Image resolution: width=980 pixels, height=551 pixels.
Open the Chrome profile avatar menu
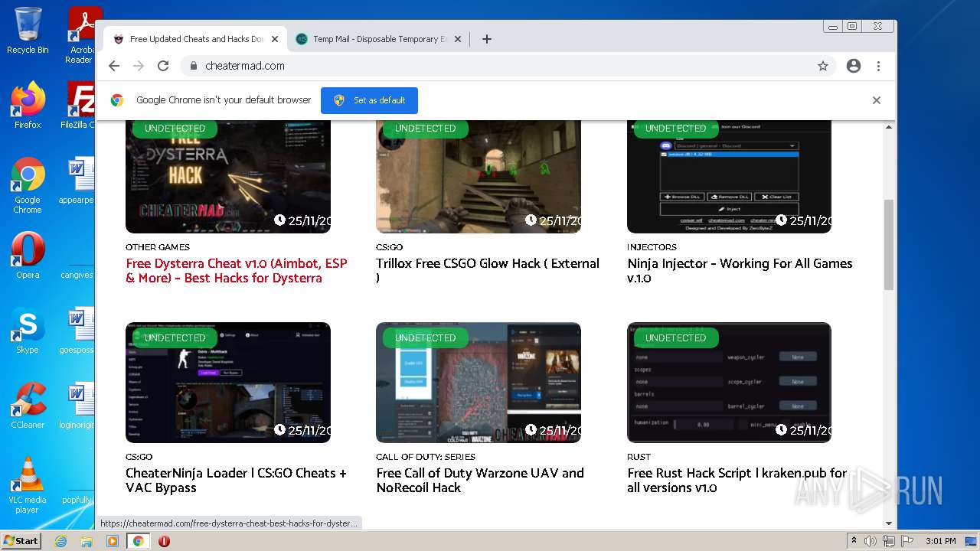(x=854, y=66)
